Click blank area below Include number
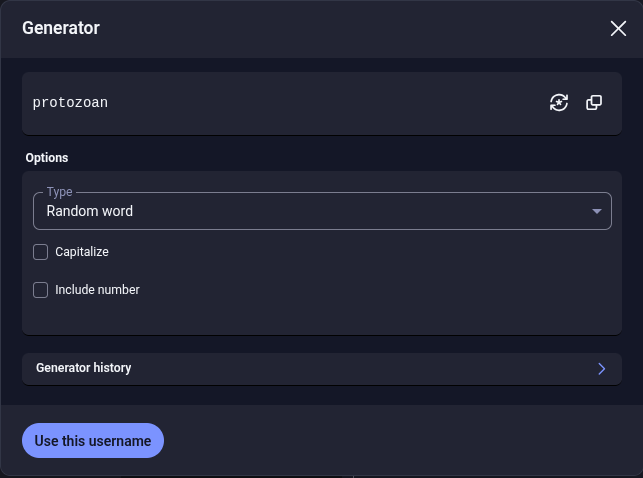 (x=320, y=318)
